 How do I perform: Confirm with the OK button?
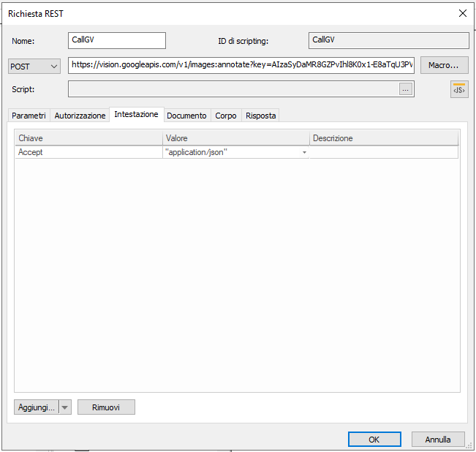tap(374, 440)
